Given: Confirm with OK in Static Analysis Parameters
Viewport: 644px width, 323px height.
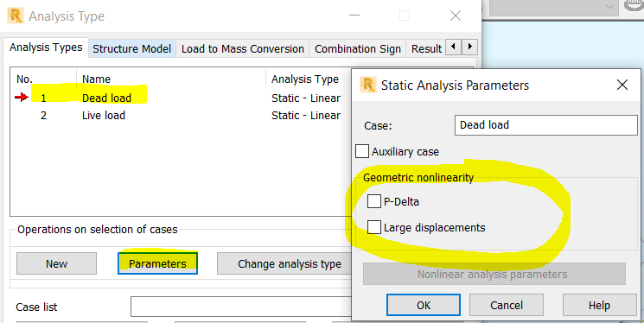Looking at the screenshot, I should click(x=424, y=305).
